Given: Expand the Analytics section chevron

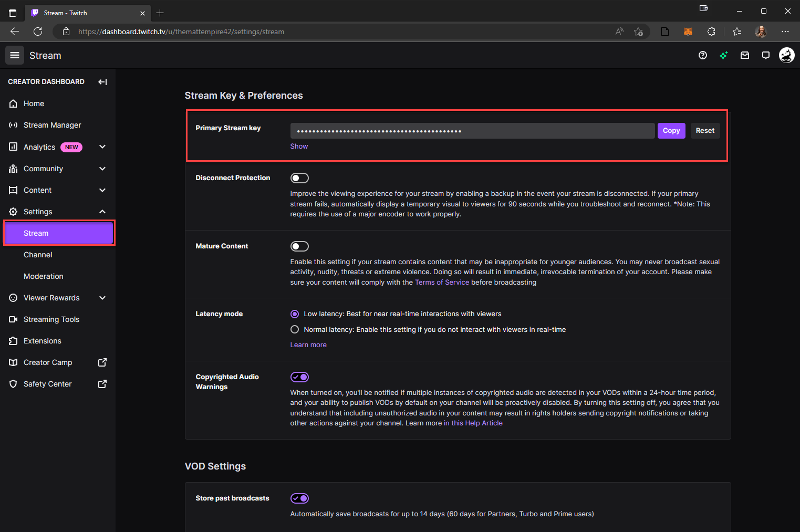Looking at the screenshot, I should click(102, 147).
